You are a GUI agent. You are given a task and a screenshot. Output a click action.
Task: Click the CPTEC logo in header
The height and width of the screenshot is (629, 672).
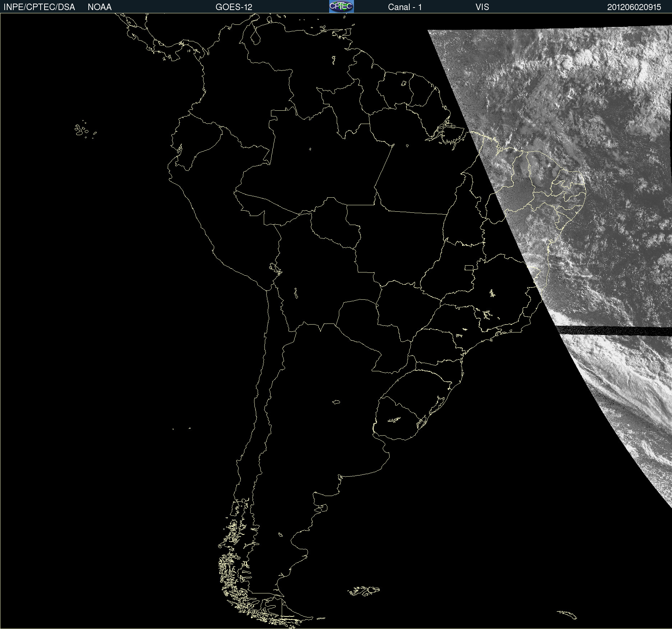(x=341, y=6)
